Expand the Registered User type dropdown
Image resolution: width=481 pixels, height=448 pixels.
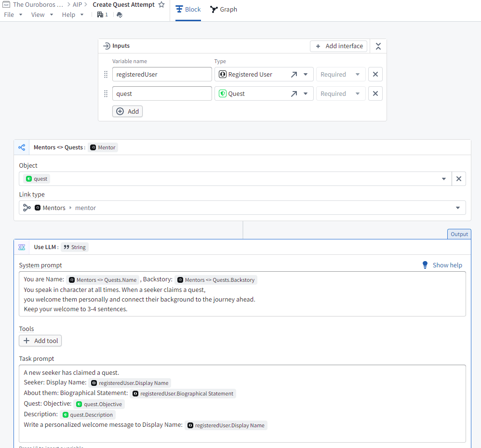[306, 75]
